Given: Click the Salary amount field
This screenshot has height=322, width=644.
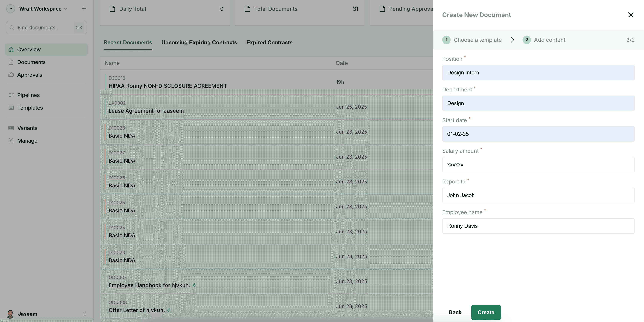Looking at the screenshot, I should (538, 165).
